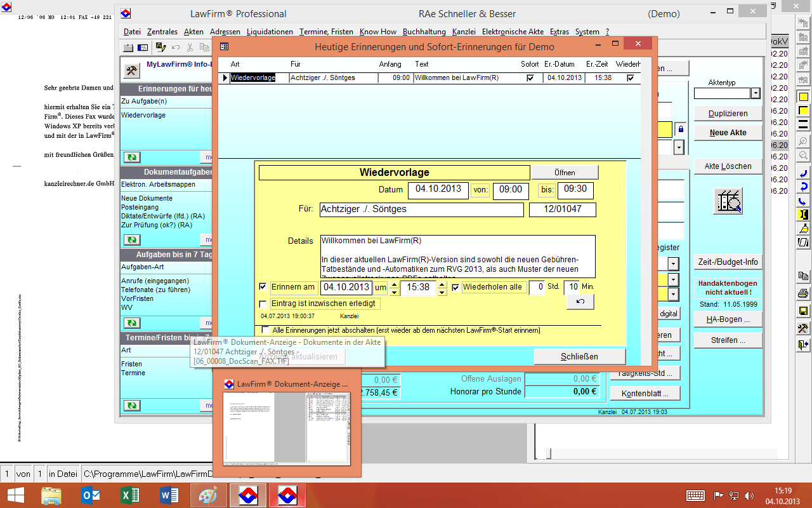
Task: Click the zoom-in magnifier in right toolbar
Action: [803, 141]
